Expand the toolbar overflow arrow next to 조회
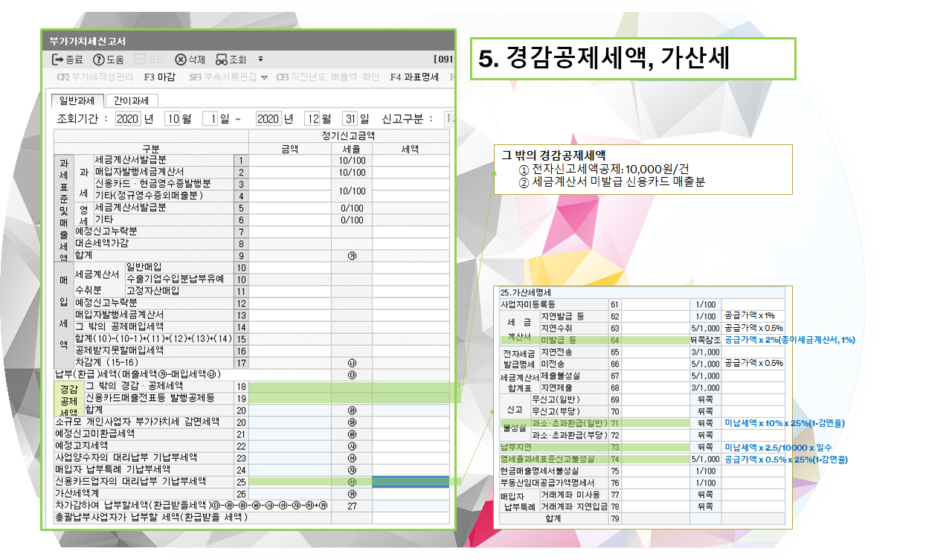The image size is (952, 560). [260, 59]
